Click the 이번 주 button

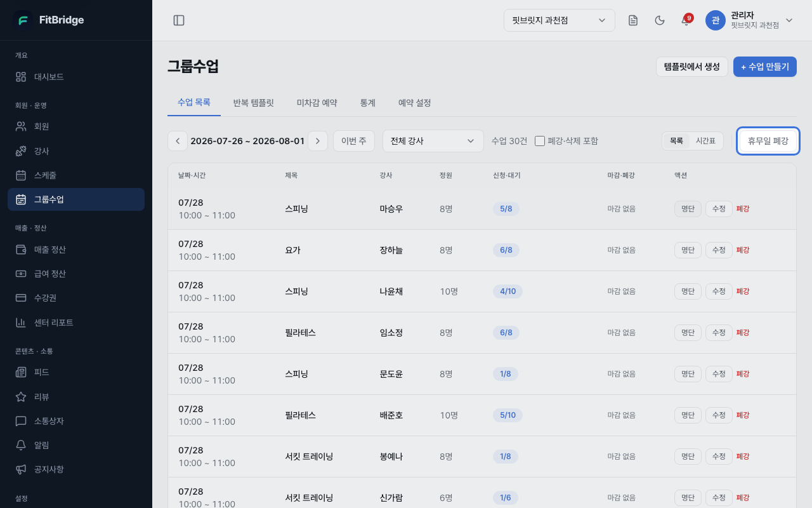click(x=354, y=141)
